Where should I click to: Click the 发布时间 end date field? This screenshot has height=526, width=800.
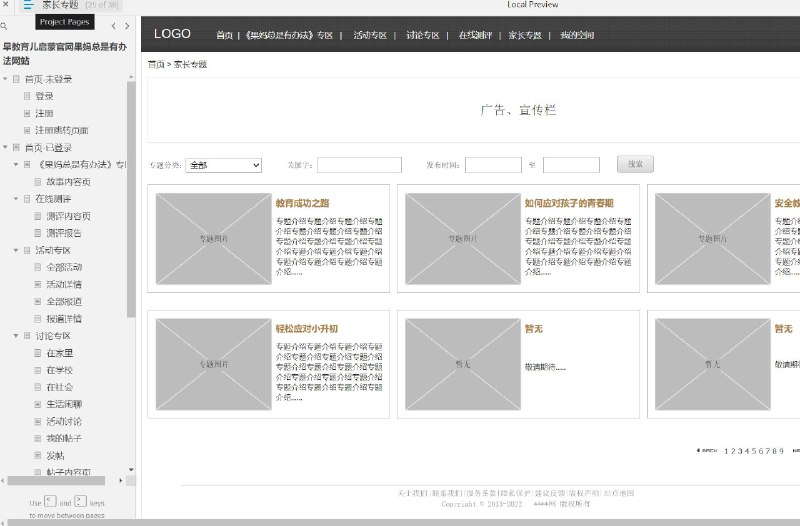click(x=571, y=165)
